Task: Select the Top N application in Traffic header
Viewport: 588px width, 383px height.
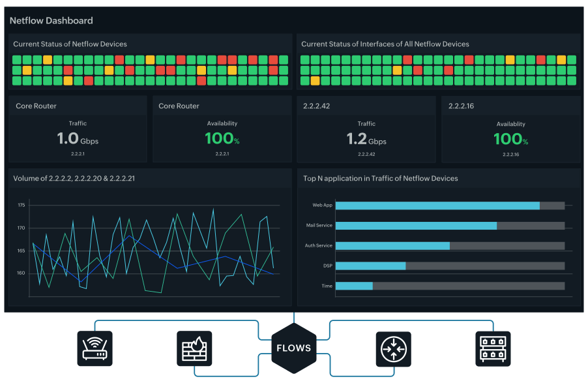Action: point(382,178)
